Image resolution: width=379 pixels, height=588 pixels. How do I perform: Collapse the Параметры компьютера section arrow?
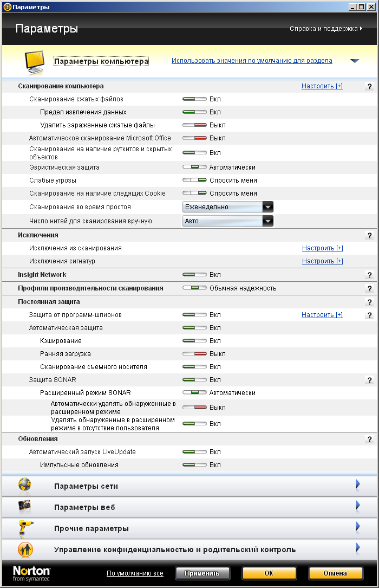355,61
